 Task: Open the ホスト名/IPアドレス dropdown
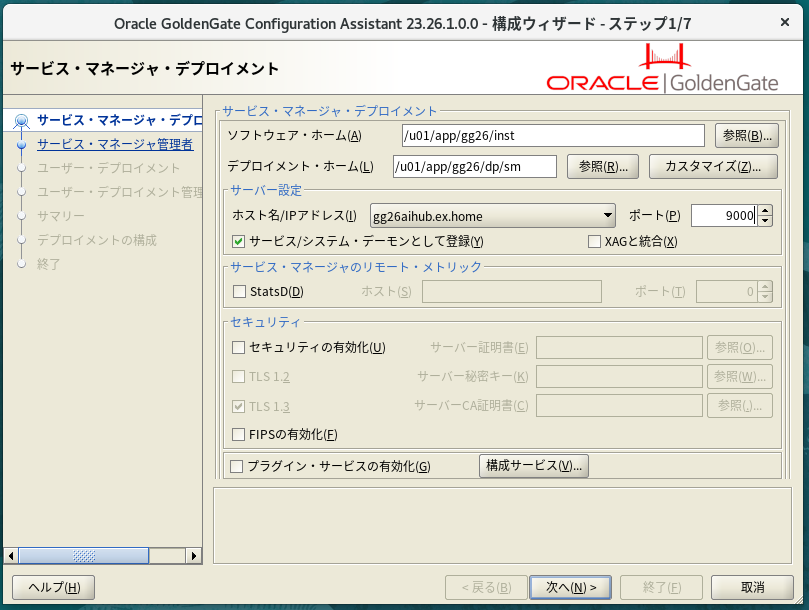coord(608,215)
